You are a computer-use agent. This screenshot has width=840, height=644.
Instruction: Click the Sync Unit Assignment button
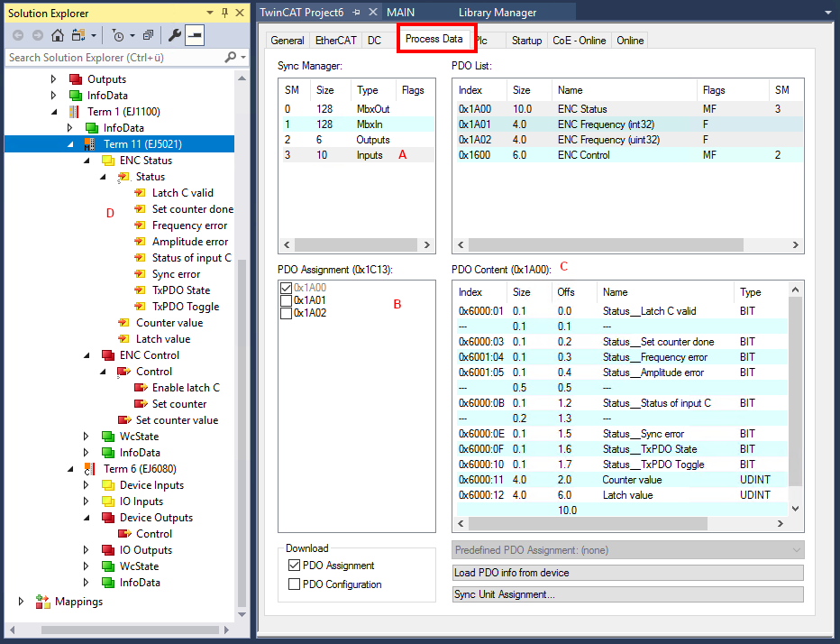point(628,594)
